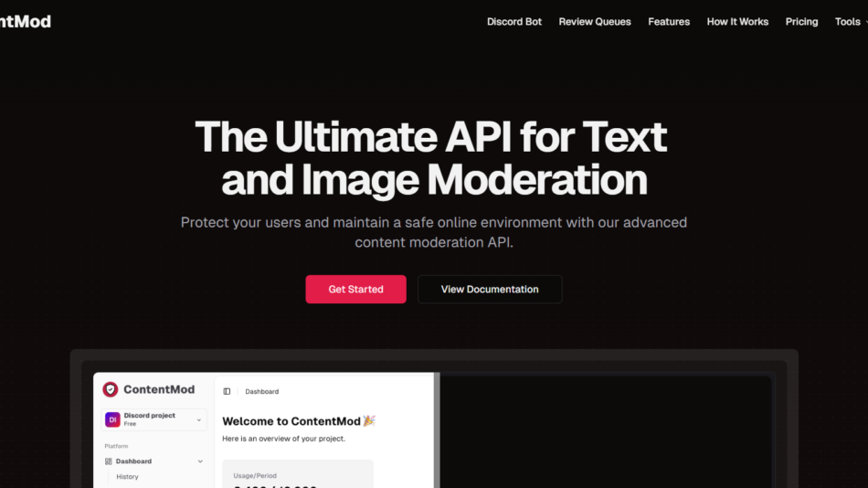The height and width of the screenshot is (488, 868).
Task: Click the Usage/Period stats card
Action: (298, 473)
